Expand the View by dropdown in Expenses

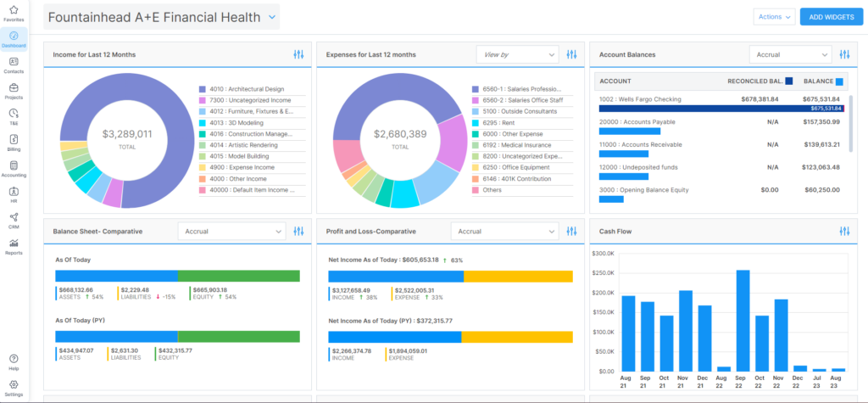click(x=519, y=54)
